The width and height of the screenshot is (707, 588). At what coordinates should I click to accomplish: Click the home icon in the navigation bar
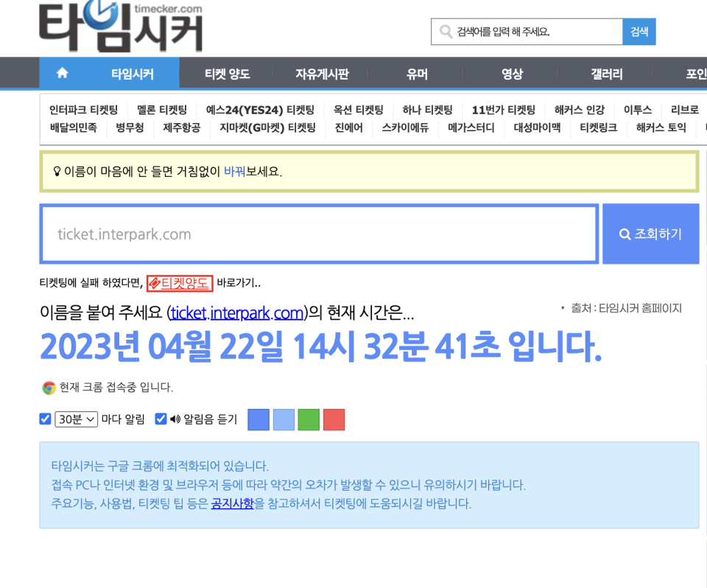click(62, 73)
